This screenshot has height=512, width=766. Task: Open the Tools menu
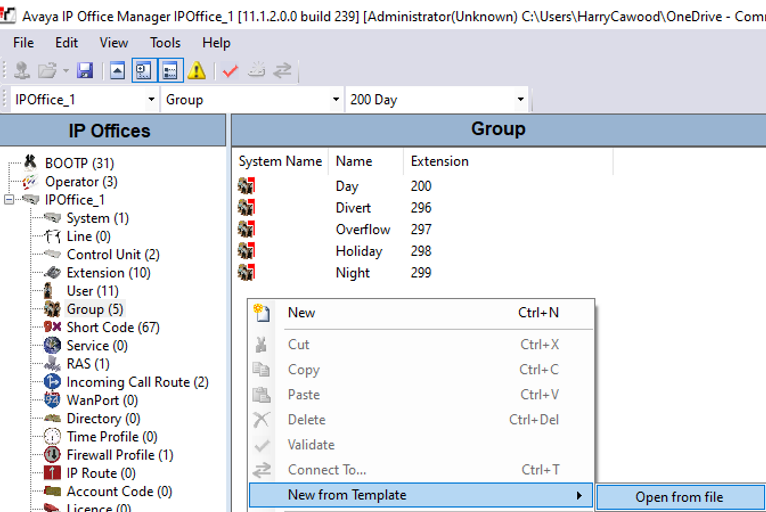165,43
